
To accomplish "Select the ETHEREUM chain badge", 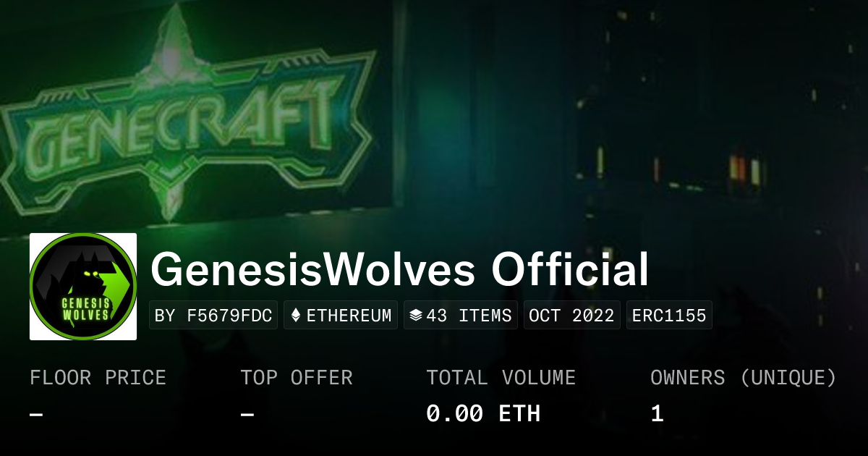I will (x=341, y=316).
